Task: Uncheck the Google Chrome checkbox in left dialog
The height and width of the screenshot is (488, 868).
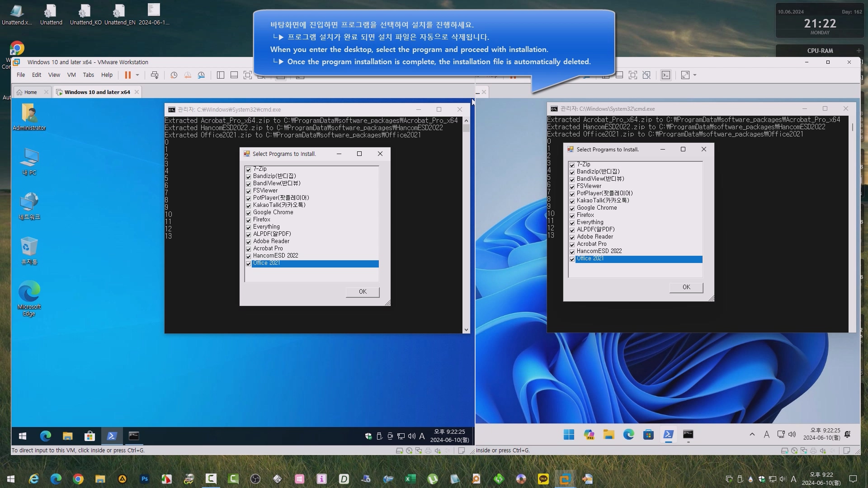Action: pos(248,213)
